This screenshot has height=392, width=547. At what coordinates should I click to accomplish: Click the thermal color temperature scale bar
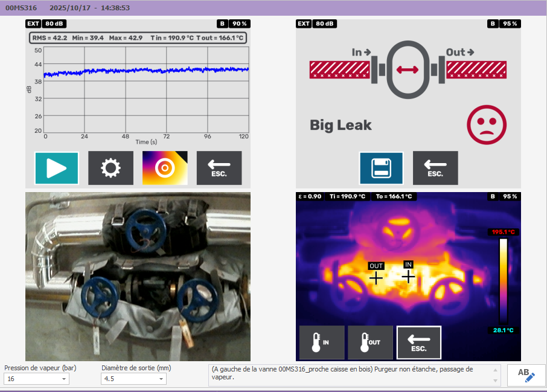pos(503,281)
